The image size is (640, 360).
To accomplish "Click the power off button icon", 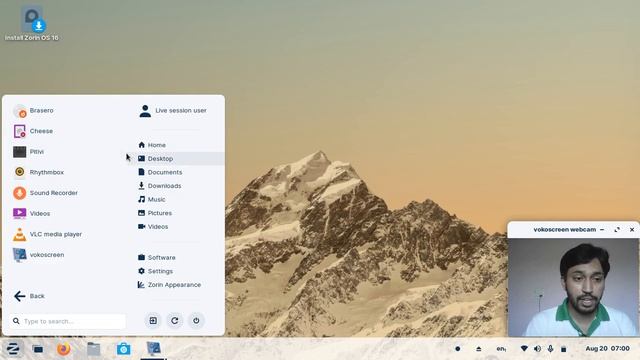I will click(196, 321).
